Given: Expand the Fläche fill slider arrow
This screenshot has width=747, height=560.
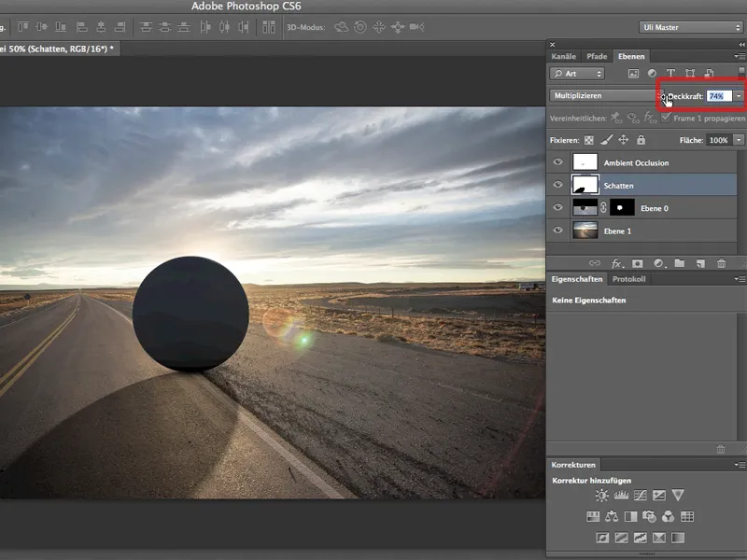Looking at the screenshot, I should click(739, 140).
